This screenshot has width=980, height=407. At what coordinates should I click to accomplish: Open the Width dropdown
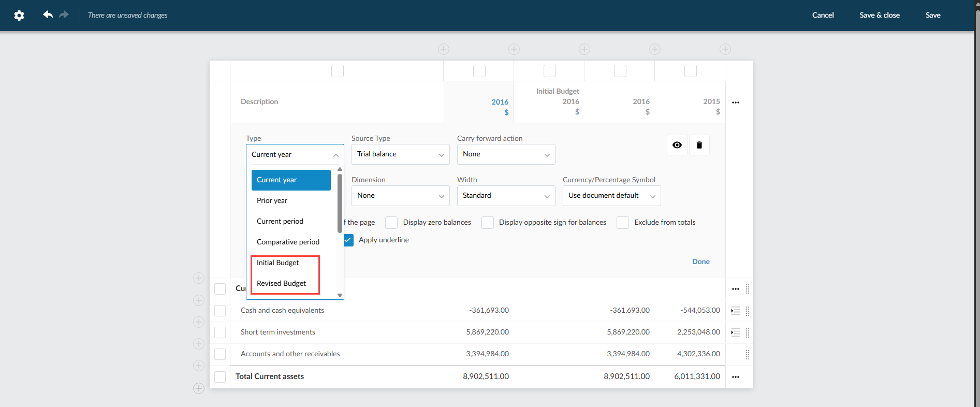pos(506,196)
